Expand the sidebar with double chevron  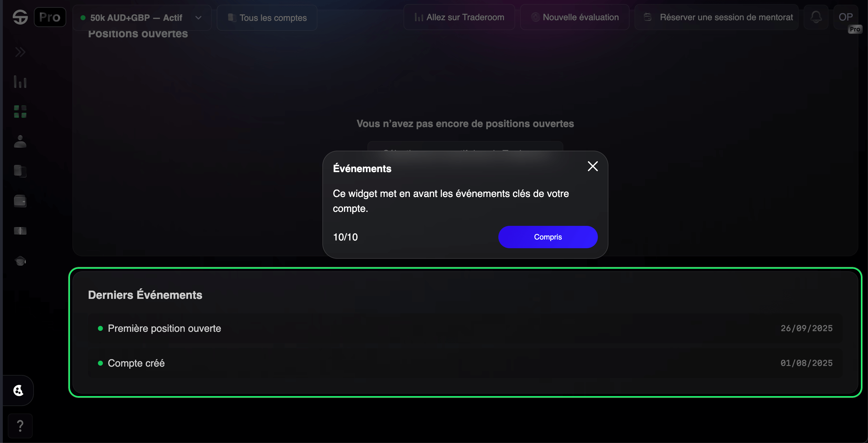20,52
